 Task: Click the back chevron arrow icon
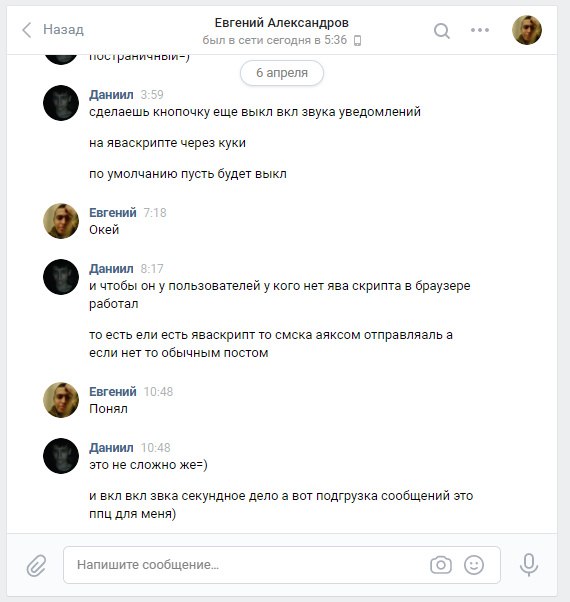[x=26, y=30]
